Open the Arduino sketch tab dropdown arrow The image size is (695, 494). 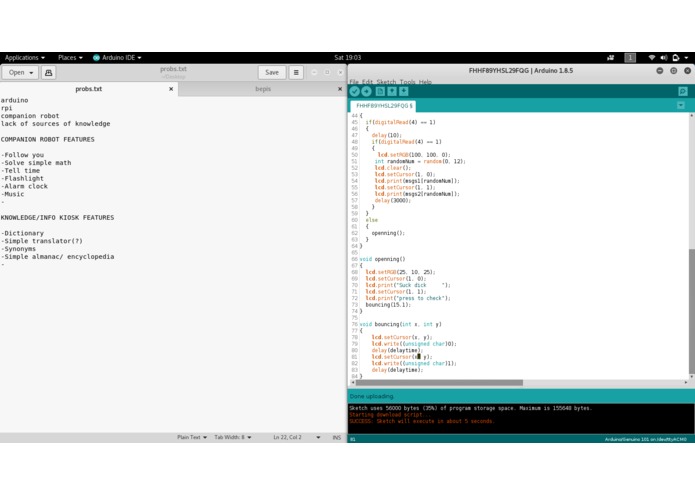681,105
